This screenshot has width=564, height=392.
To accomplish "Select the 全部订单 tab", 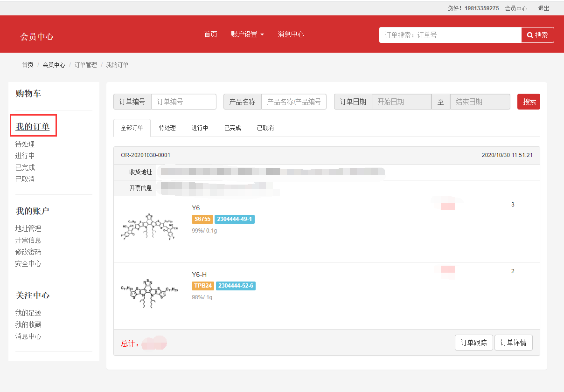I will point(132,128).
